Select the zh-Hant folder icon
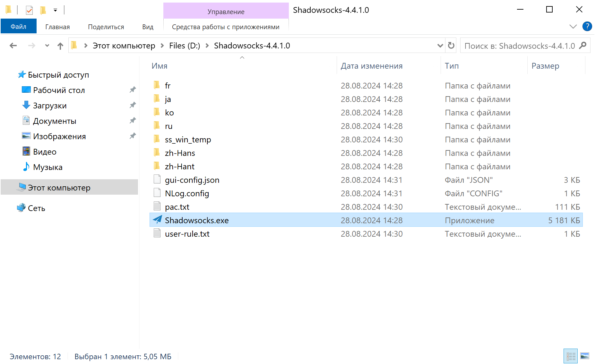Image resolution: width=595 pixels, height=364 pixels. [x=157, y=166]
